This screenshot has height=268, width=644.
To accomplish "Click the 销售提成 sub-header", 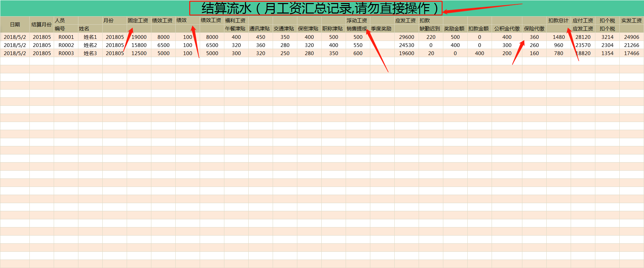I will [x=358, y=29].
